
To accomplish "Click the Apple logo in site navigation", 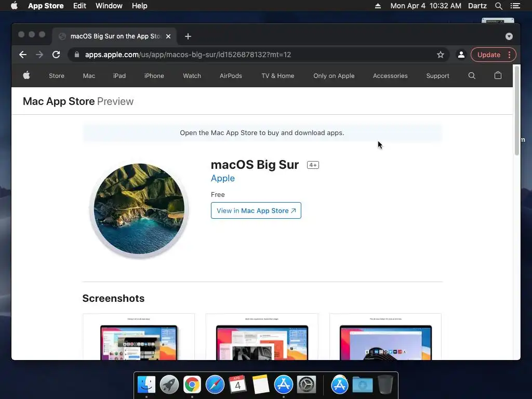I will [x=26, y=75].
